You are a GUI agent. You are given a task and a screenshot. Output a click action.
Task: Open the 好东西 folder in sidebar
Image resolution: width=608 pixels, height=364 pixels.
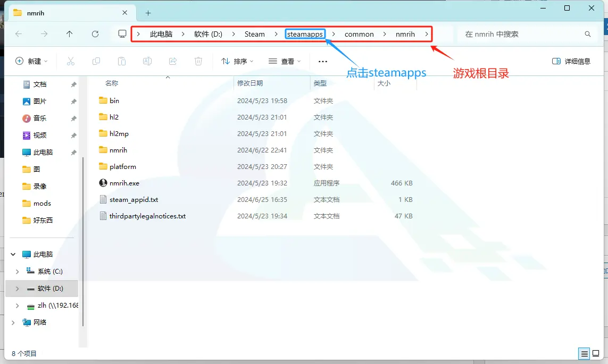click(43, 221)
